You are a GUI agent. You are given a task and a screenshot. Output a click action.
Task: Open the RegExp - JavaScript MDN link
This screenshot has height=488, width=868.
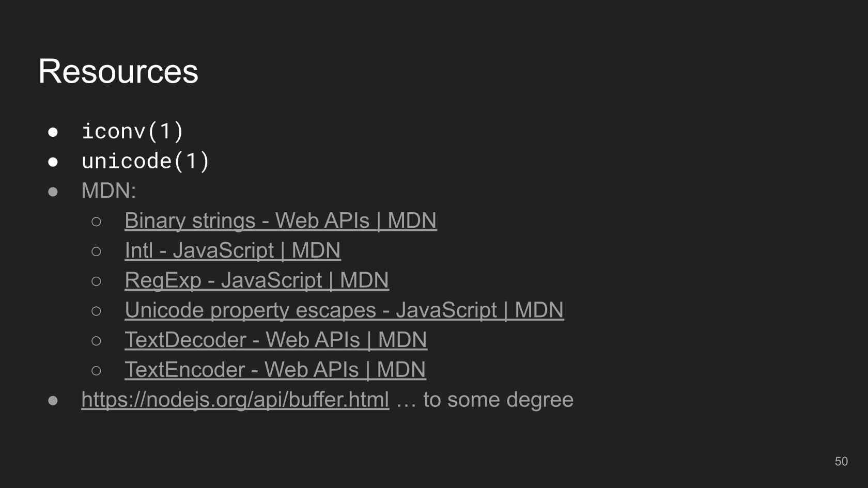point(257,280)
